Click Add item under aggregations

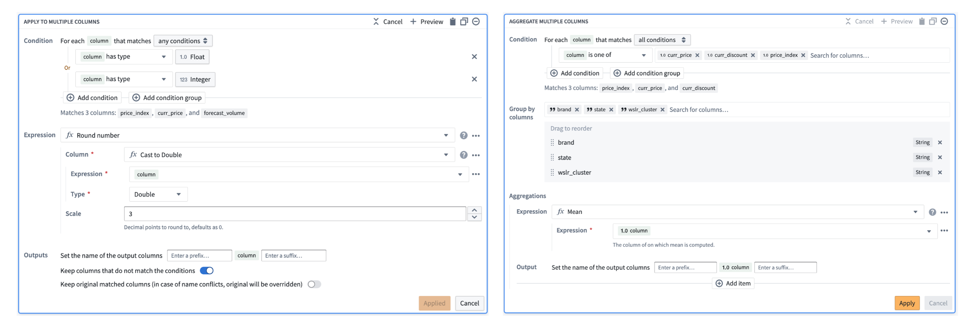[733, 284]
